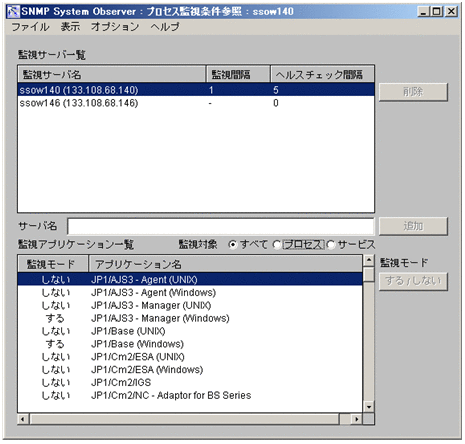Select JP1/AJS3 - Manager (Windows) row
Viewport: 465px width, 444px height.
click(190, 318)
